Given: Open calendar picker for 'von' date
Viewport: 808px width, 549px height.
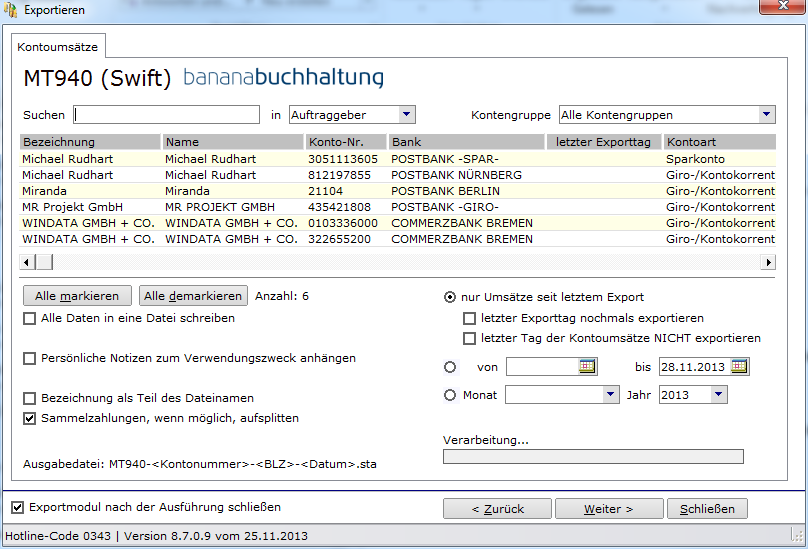Looking at the screenshot, I should coord(587,367).
